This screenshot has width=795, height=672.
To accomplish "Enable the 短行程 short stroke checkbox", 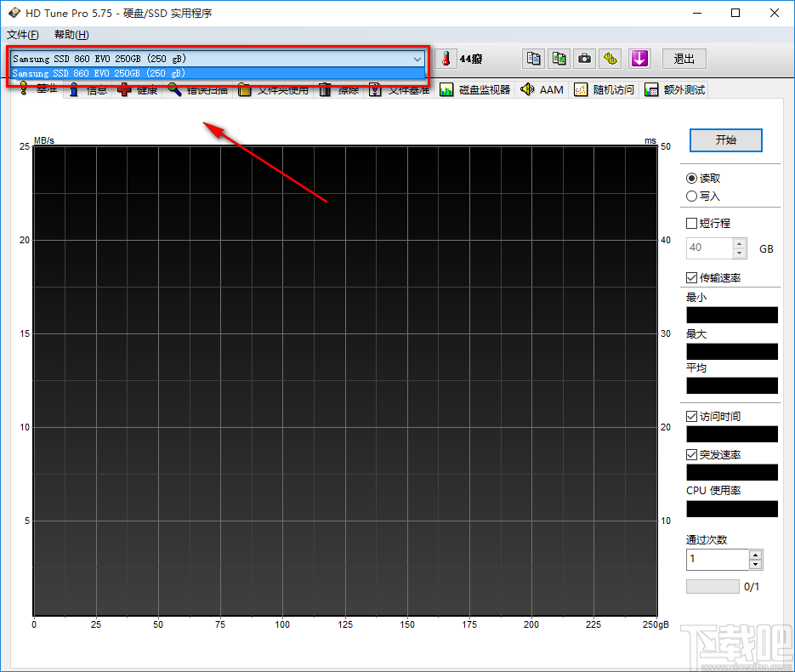I will pyautogui.click(x=692, y=224).
